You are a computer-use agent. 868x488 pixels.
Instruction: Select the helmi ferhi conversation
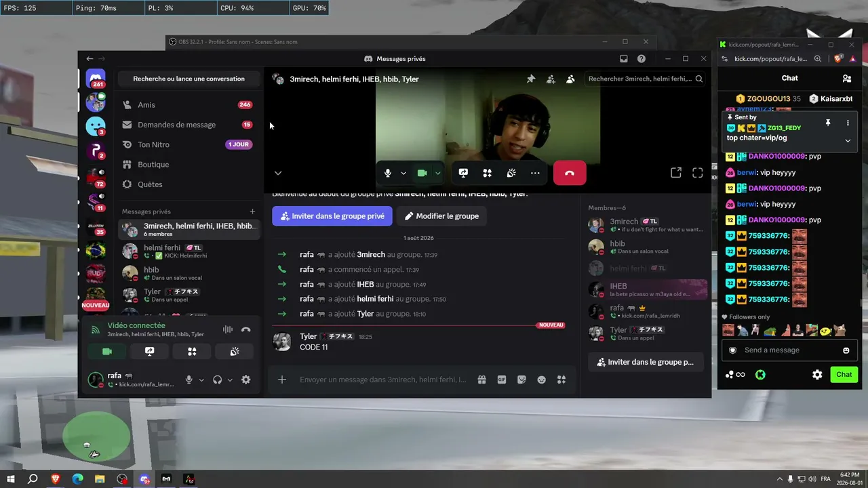[189, 251]
